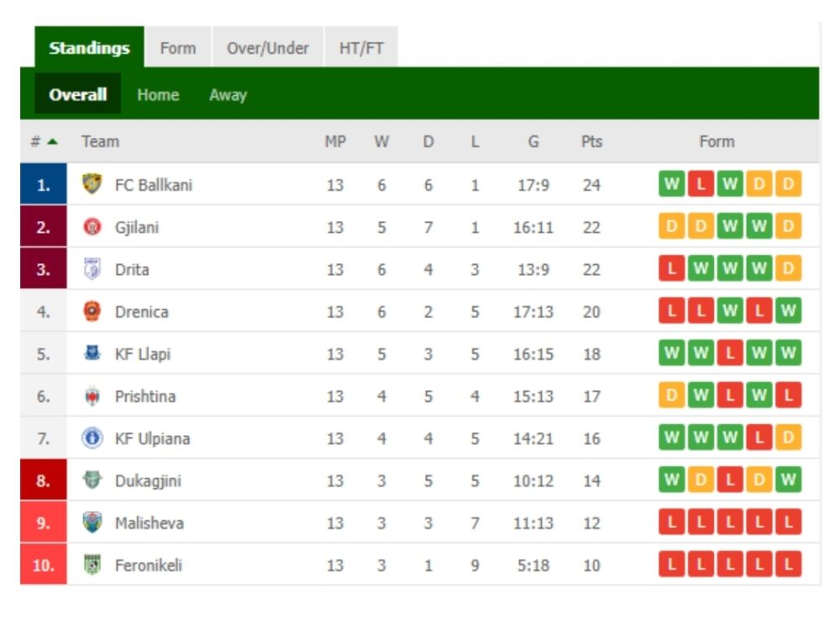
Task: Show Home standings view
Action: 158,95
